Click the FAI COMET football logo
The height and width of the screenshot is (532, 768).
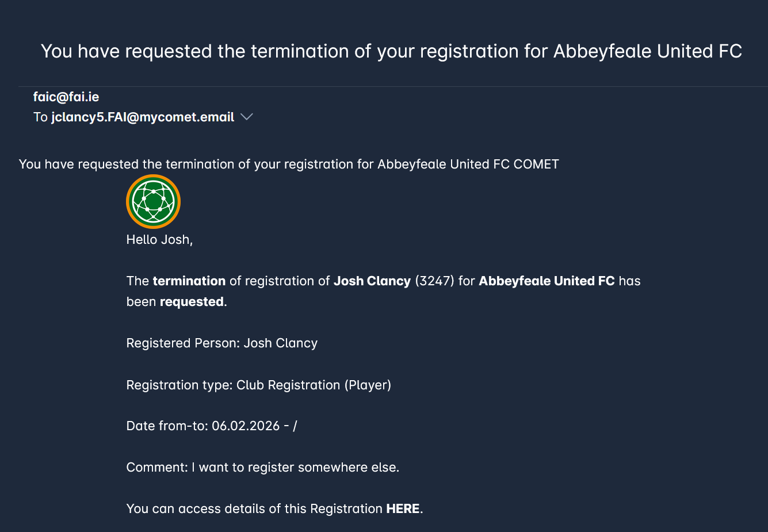point(153,202)
